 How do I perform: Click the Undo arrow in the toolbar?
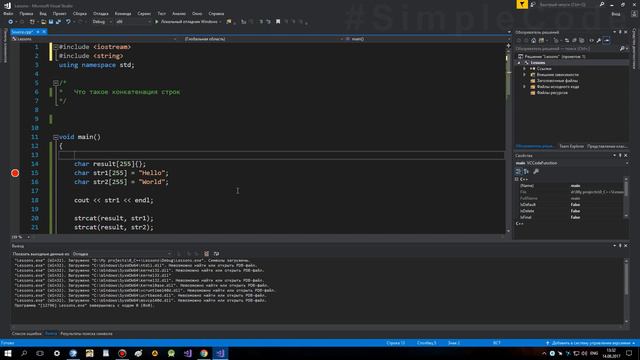coord(68,22)
